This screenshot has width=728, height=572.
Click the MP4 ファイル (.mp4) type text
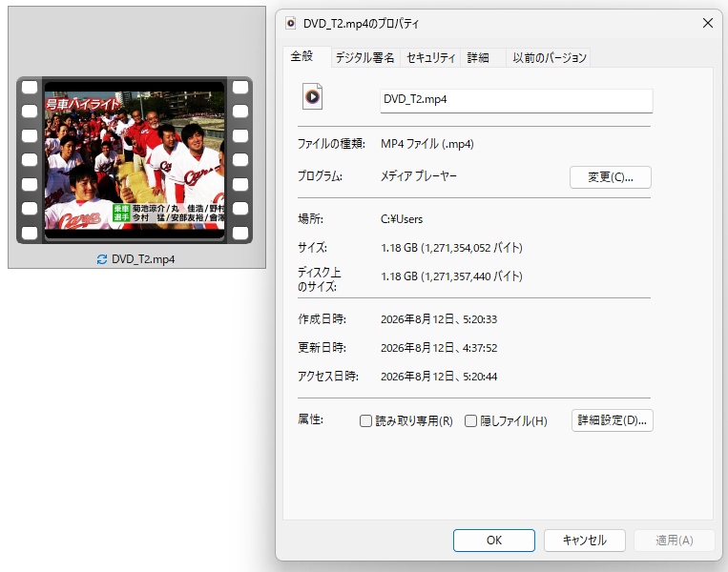(427, 144)
